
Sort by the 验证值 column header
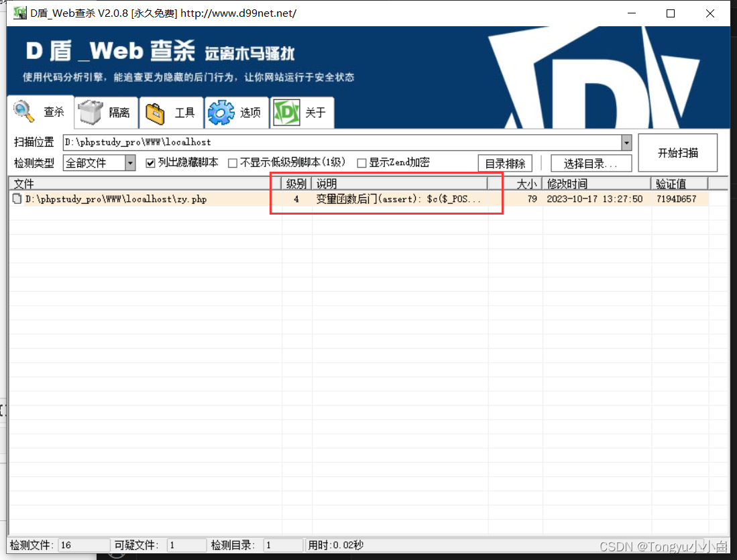pos(679,183)
